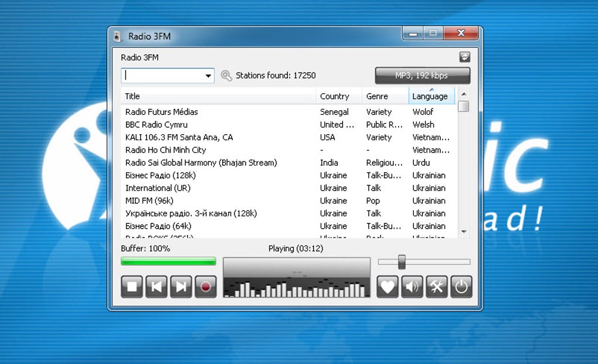
Task: Sort by the Title column header
Action: 218,96
